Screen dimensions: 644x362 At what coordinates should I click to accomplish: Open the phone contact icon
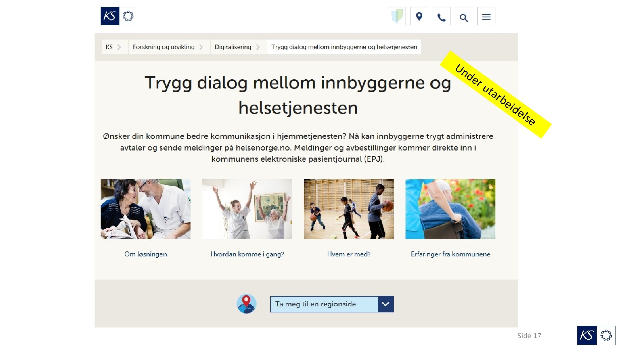point(441,16)
